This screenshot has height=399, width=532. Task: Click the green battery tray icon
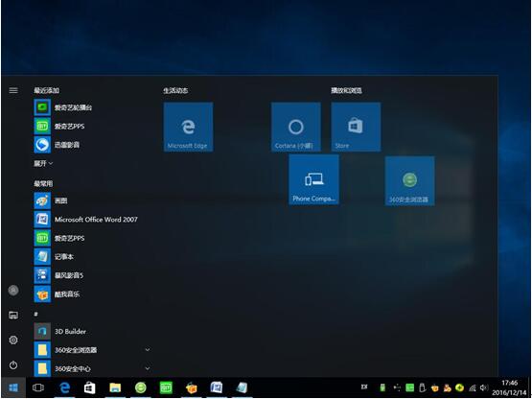[382, 387]
